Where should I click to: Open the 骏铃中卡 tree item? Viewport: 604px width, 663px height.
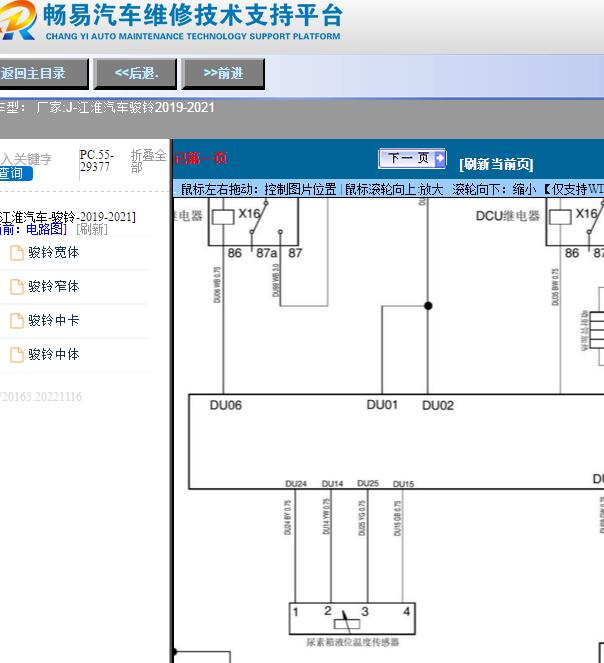click(54, 320)
